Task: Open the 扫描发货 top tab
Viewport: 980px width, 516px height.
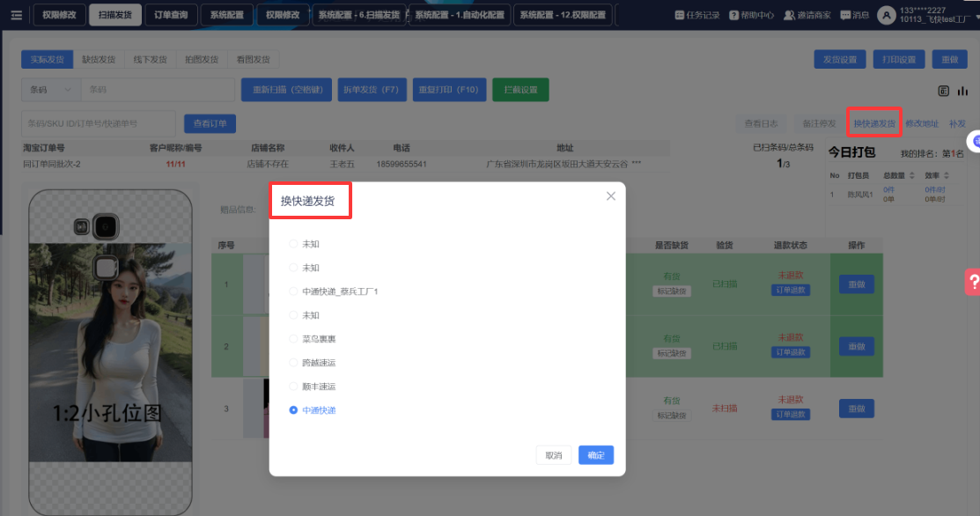Action: [x=115, y=15]
